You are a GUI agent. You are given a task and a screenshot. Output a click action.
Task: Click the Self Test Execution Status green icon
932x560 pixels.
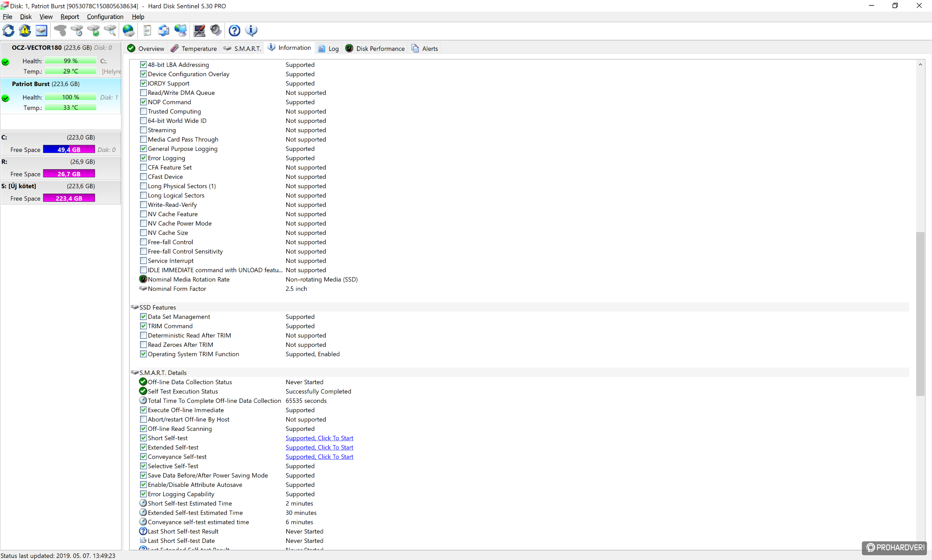point(143,391)
